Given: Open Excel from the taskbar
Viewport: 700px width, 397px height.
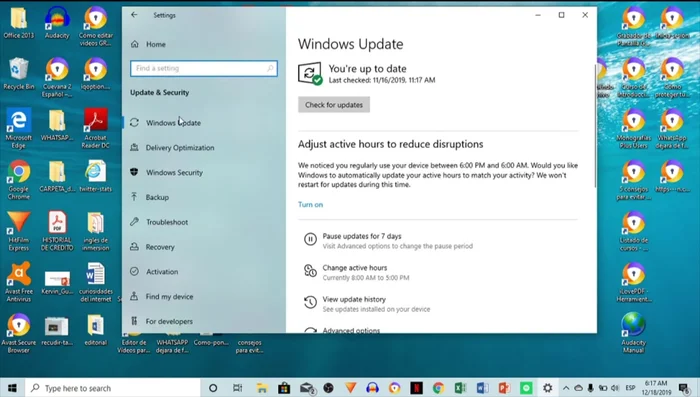Looking at the screenshot, I should 460,388.
